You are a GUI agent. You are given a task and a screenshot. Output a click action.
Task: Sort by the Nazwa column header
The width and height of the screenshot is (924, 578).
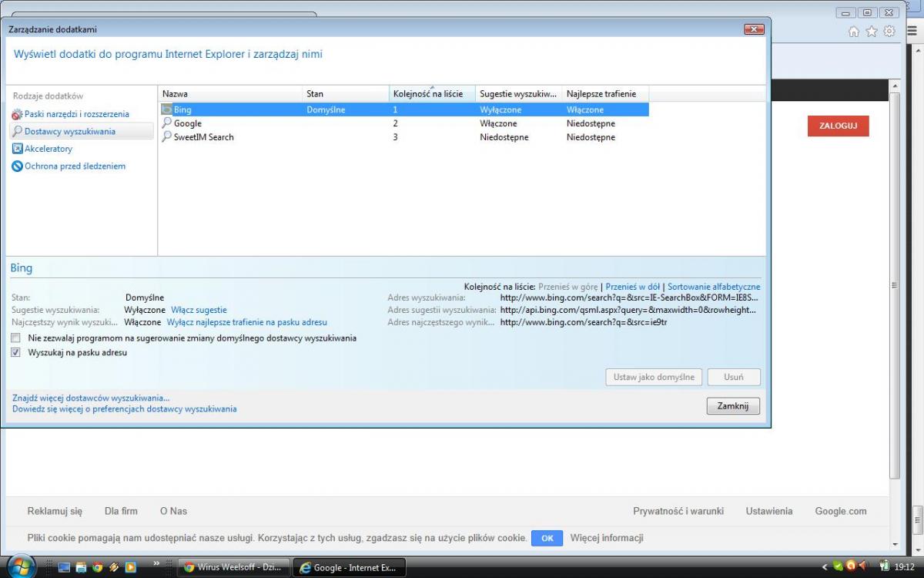[x=230, y=94]
